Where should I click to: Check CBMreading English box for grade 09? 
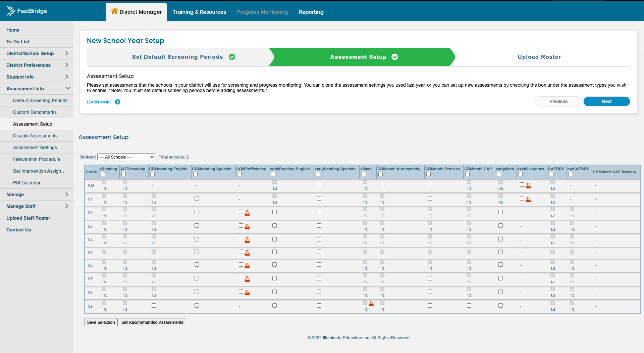[154, 306]
